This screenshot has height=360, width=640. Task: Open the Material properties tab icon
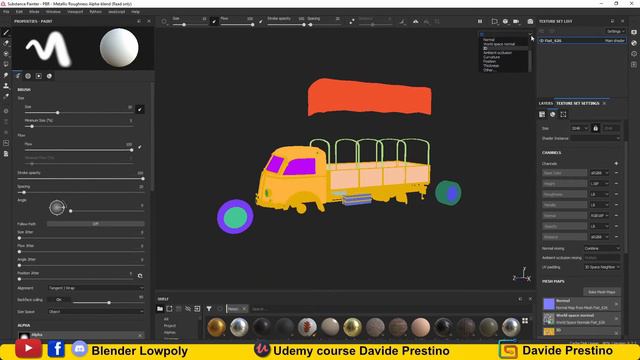(x=49, y=76)
